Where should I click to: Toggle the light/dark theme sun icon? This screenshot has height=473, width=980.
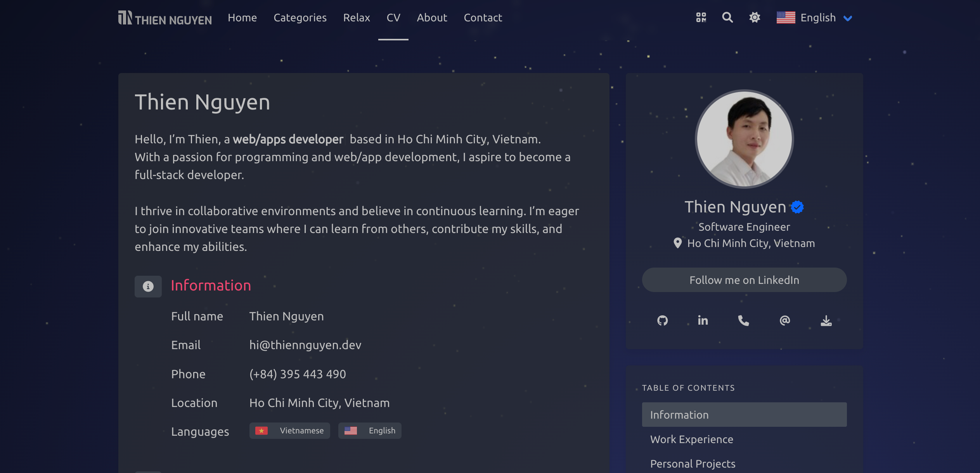[755, 17]
